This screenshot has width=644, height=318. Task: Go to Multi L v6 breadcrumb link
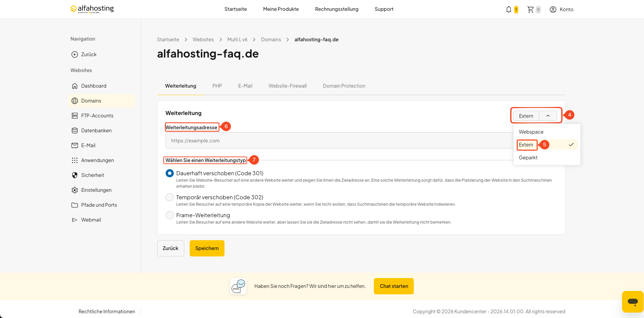pyautogui.click(x=237, y=40)
